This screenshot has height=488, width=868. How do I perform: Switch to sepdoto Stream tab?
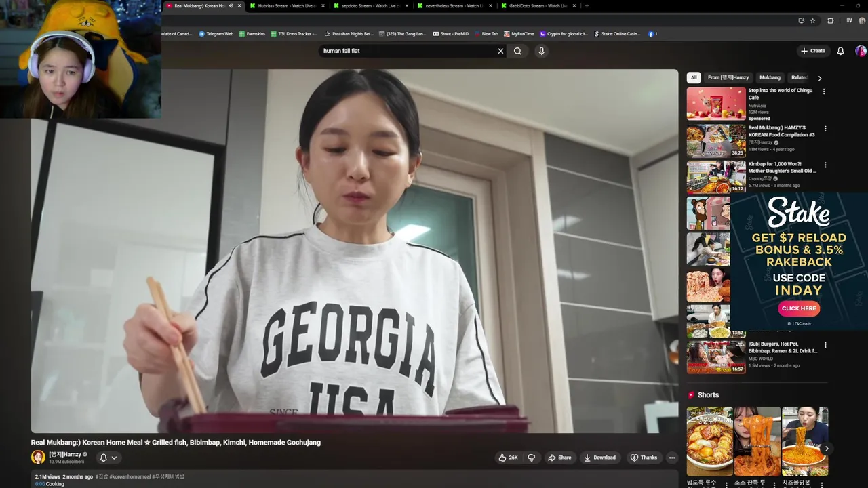coord(371,6)
